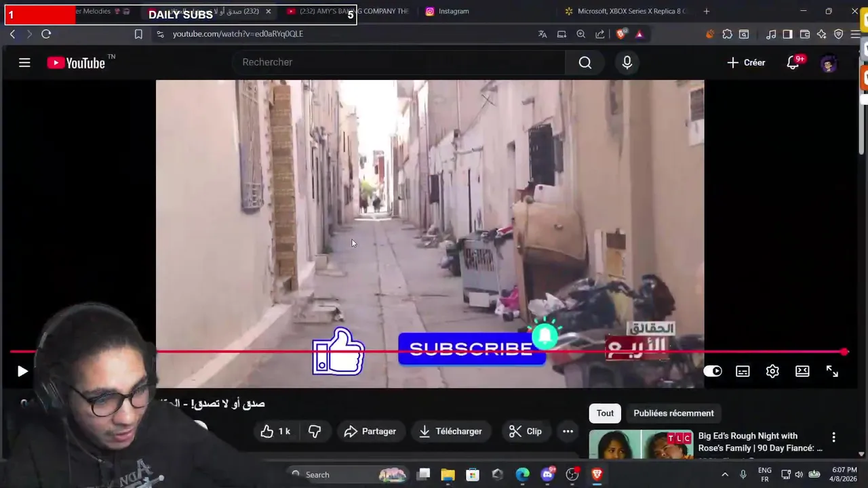Show hidden system tray icons
868x488 pixels.
[x=724, y=474]
